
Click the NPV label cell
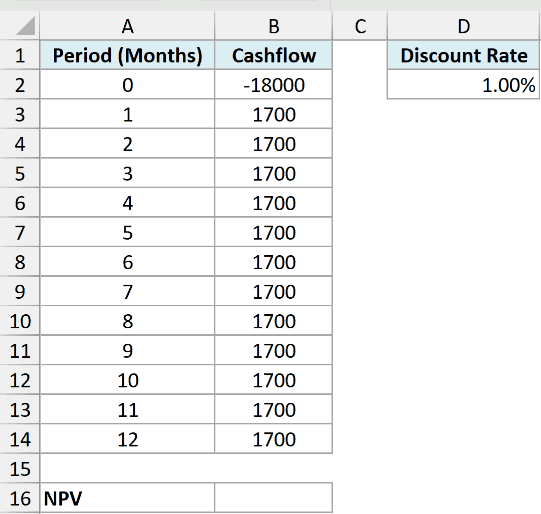click(x=127, y=498)
